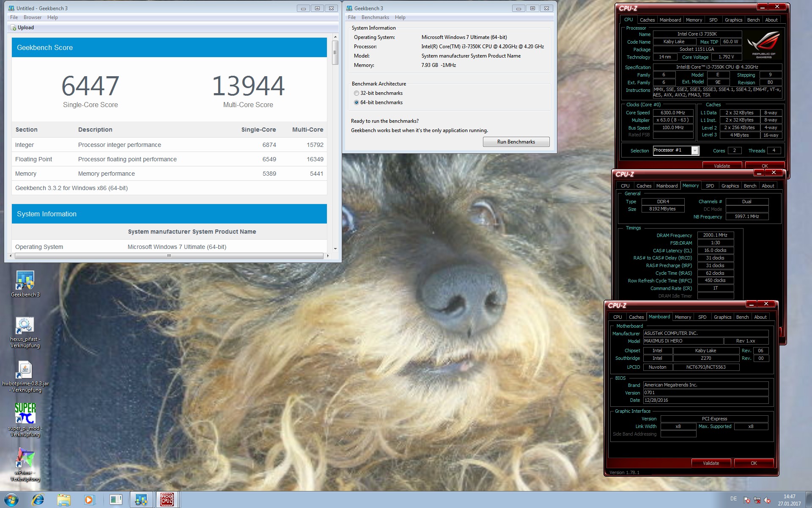
Task: Open the super_pi_mod desktop shortcut
Action: 25,419
